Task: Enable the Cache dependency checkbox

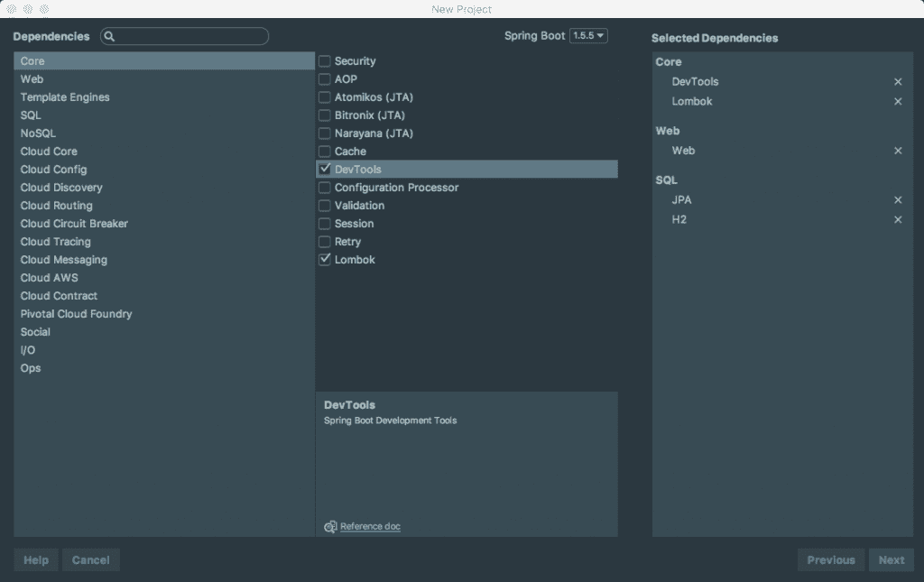Action: coord(326,151)
